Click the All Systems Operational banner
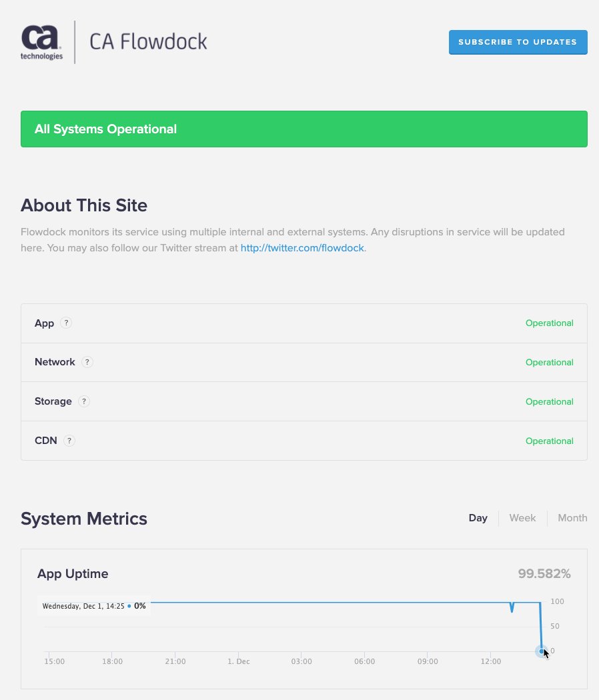Viewport: 599px width, 700px height. click(x=304, y=129)
